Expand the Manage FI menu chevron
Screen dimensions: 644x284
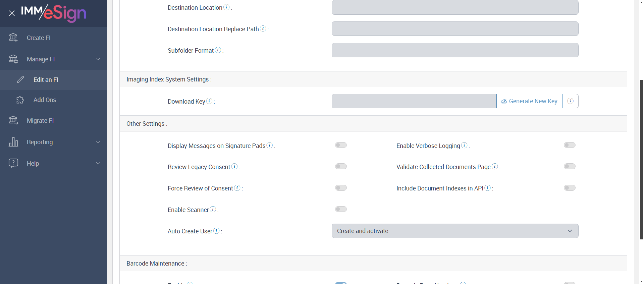click(x=98, y=59)
